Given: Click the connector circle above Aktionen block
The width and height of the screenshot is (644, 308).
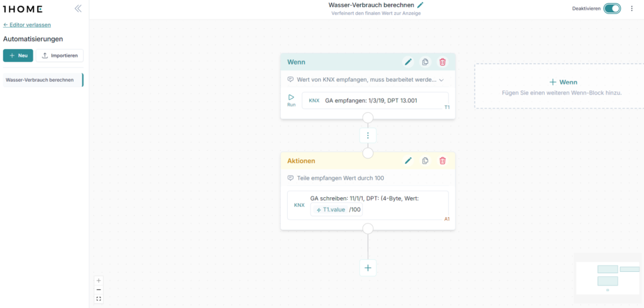Looking at the screenshot, I should click(368, 153).
